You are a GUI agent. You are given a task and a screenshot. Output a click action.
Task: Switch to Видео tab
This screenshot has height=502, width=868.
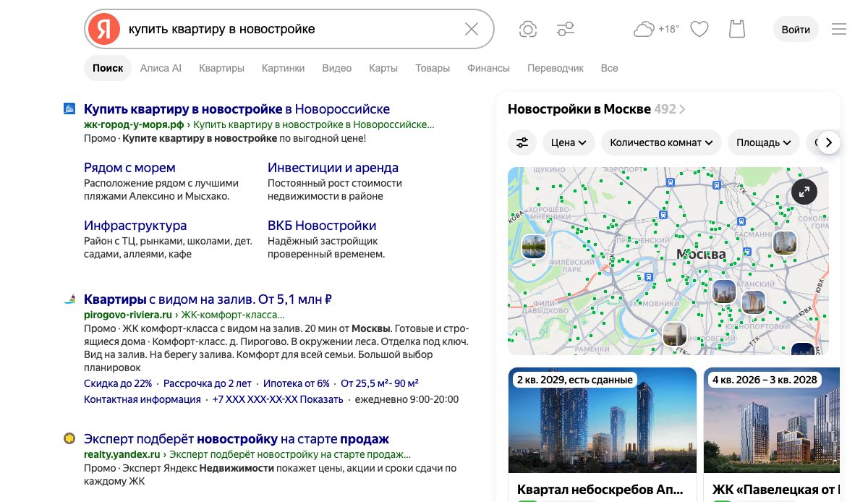(336, 68)
